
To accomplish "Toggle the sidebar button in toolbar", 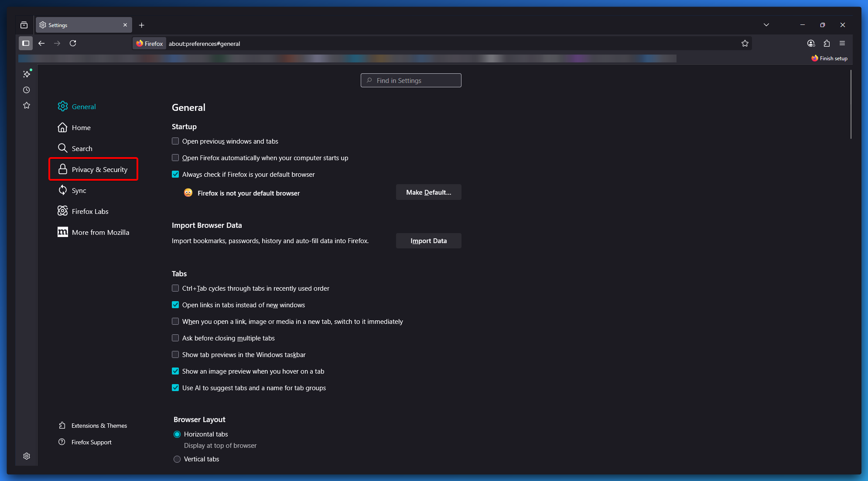I will 26,43.
